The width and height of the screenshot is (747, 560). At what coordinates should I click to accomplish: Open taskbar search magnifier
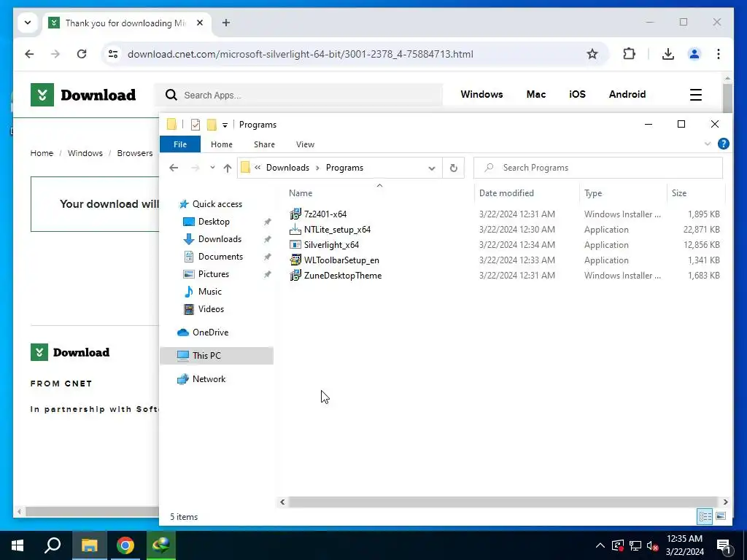tap(53, 545)
